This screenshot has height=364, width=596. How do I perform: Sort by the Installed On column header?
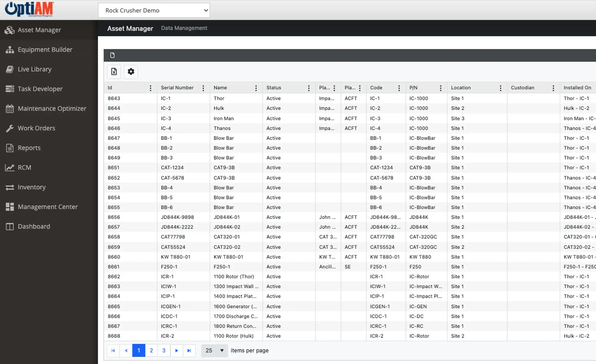577,88
